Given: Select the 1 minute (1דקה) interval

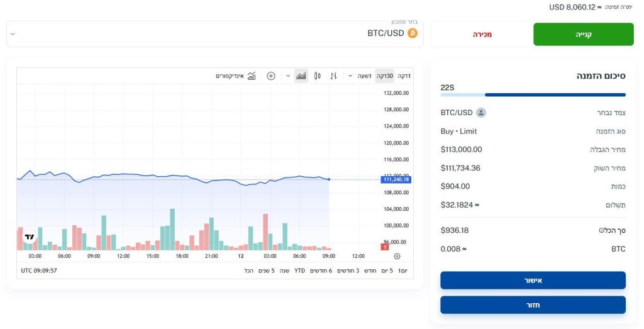Looking at the screenshot, I should click(x=403, y=76).
